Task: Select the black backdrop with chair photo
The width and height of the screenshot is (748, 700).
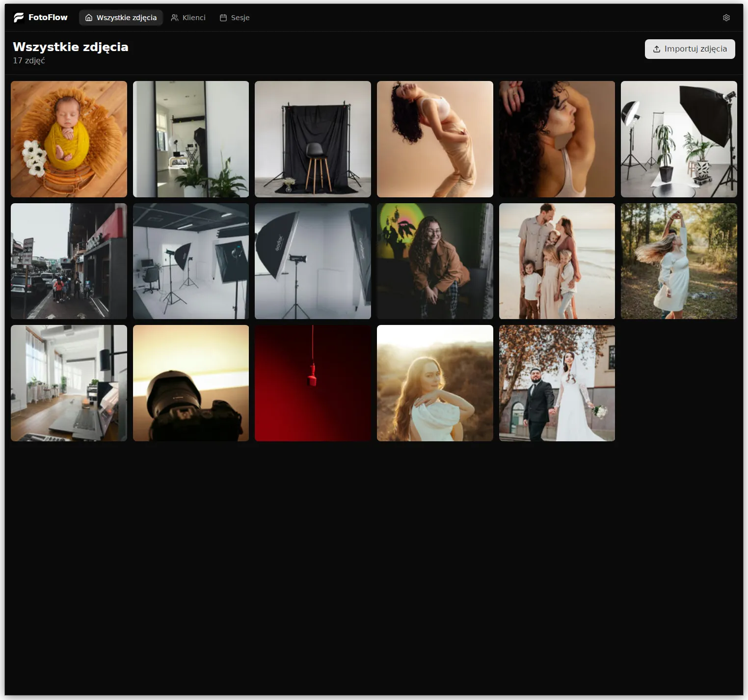Action: (313, 139)
